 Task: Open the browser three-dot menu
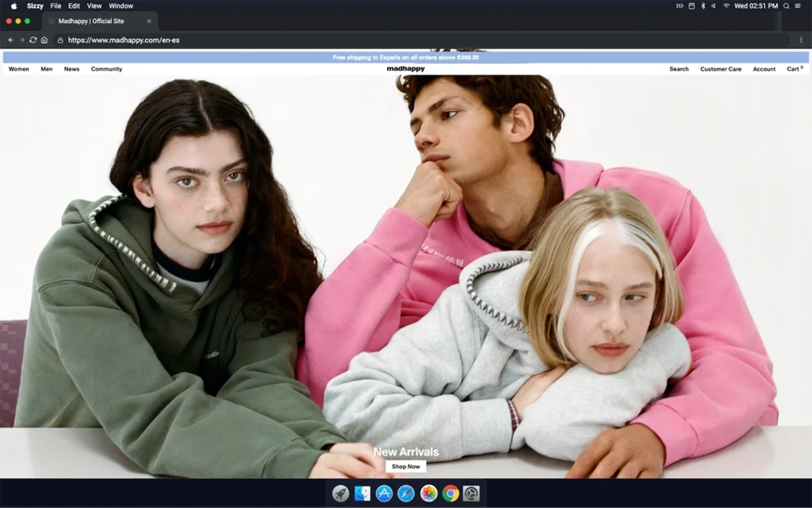(801, 40)
